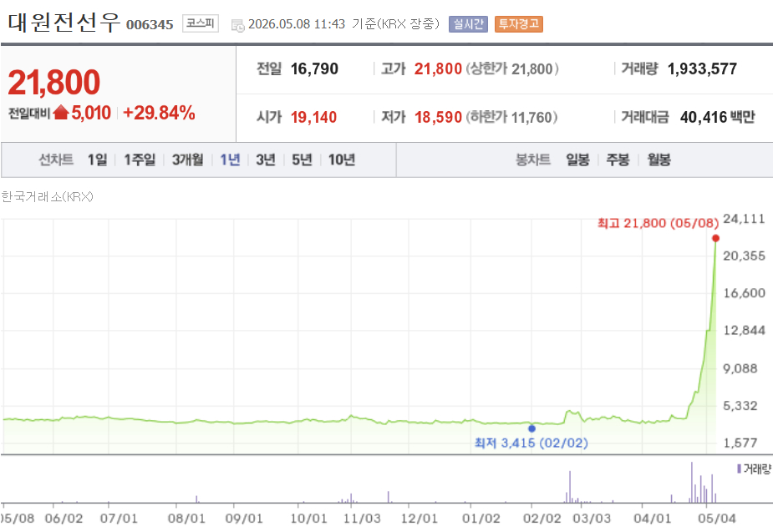Image resolution: width=773 pixels, height=532 pixels.
Task: Select the 1일 line chart period
Action: [x=97, y=160]
